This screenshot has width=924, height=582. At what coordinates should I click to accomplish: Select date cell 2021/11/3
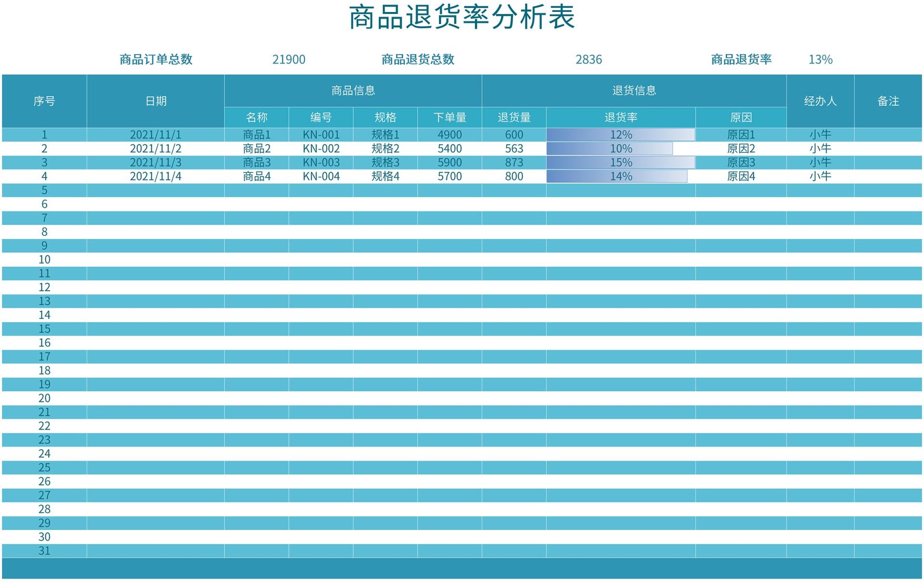coord(156,163)
